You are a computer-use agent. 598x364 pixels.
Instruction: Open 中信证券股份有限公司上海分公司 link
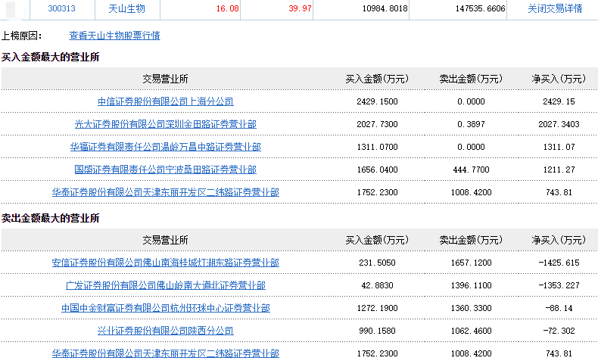166,101
